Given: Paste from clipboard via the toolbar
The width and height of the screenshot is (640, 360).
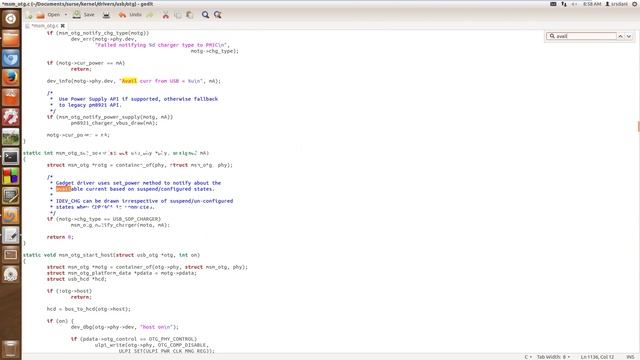Looking at the screenshot, I should click(x=190, y=15).
